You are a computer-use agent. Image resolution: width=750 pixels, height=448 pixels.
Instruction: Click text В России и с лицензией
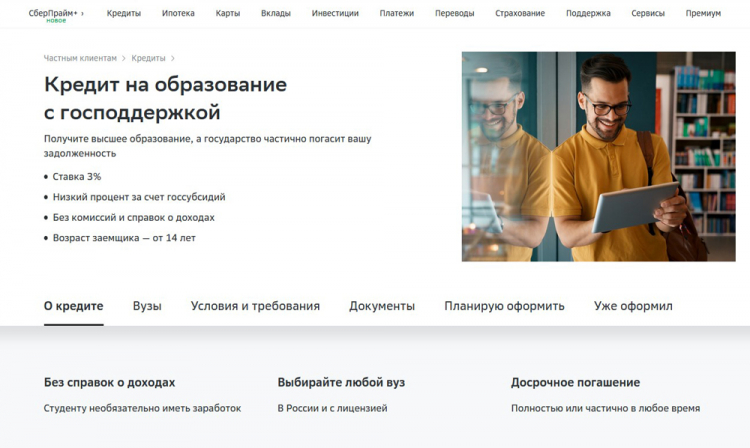pyautogui.click(x=332, y=408)
